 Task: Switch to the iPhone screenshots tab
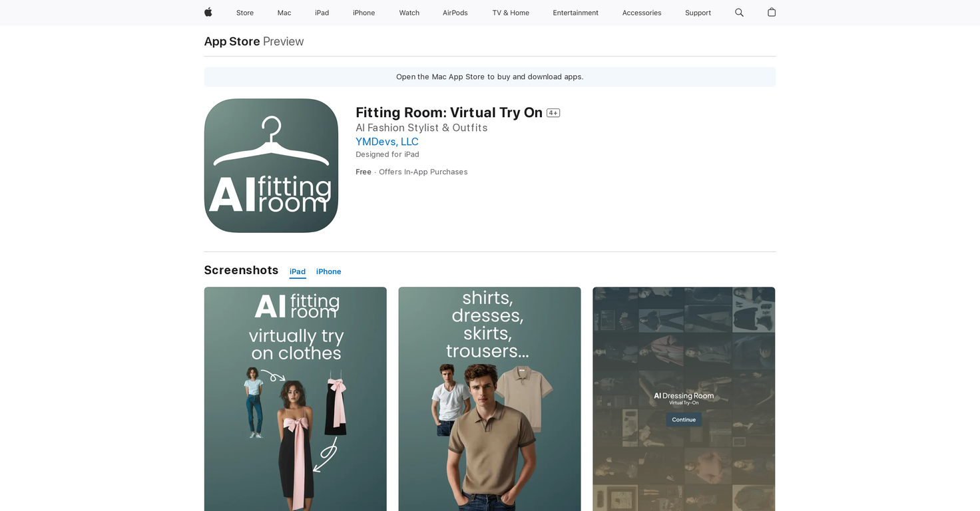(x=328, y=271)
